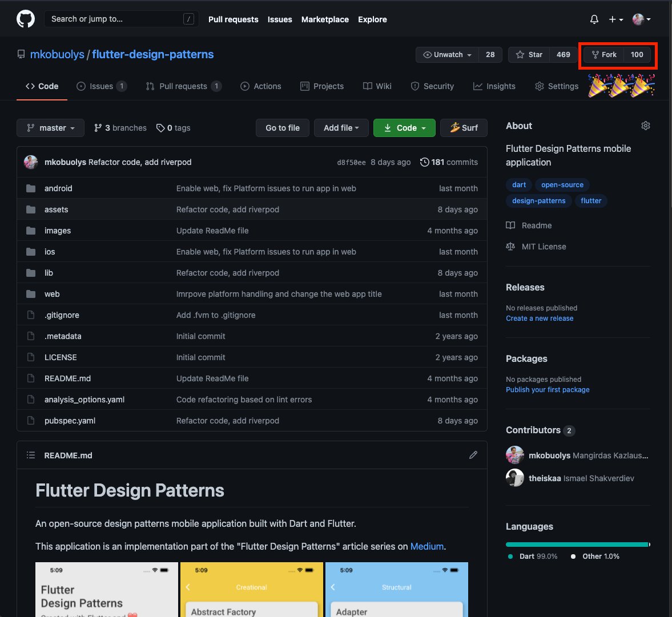
Task: Open the flutter-design-patterns repository link
Action: [x=152, y=54]
